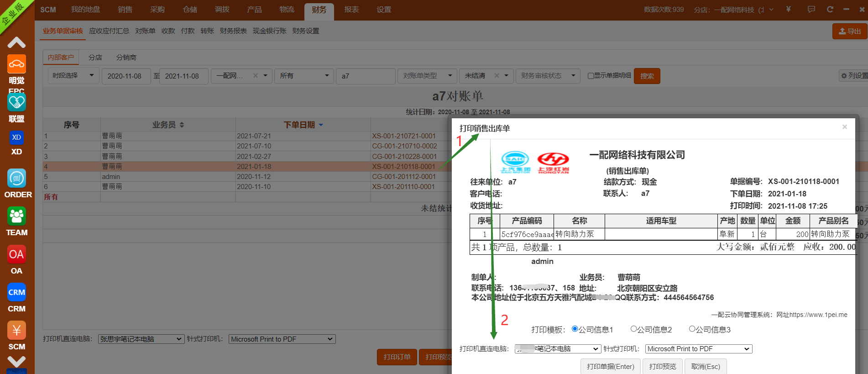Open the 联盟 alliance sidebar icon
The height and width of the screenshot is (374, 868).
pos(16,103)
